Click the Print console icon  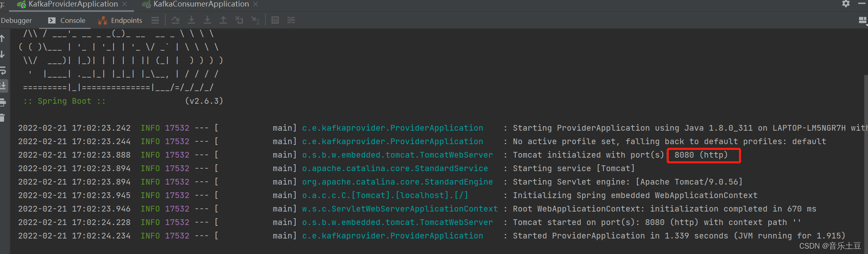click(x=3, y=102)
